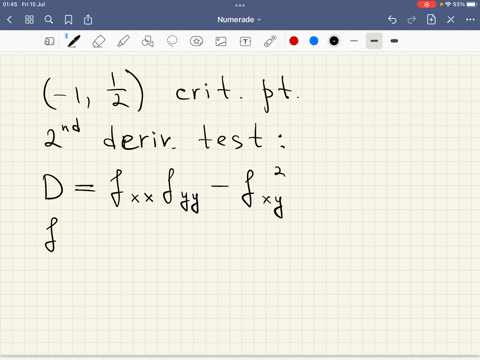Select the thickest stroke width
480x360 pixels.
point(394,41)
